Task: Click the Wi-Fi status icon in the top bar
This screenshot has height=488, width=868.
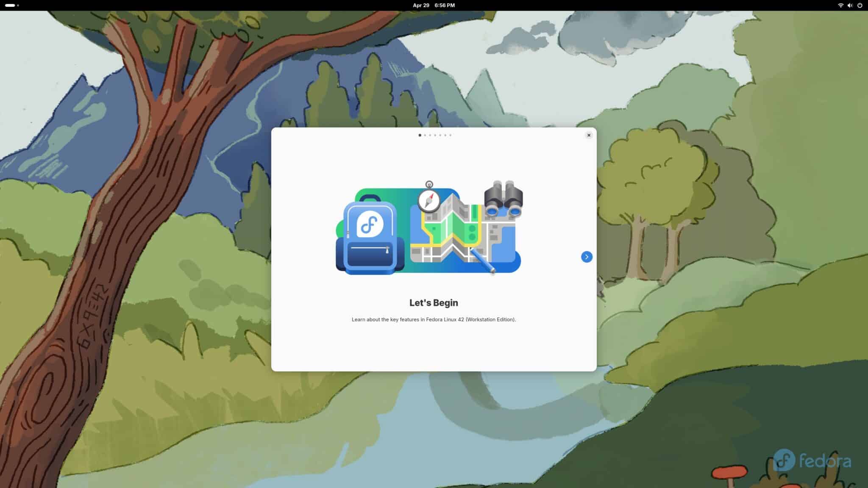Action: tap(841, 6)
